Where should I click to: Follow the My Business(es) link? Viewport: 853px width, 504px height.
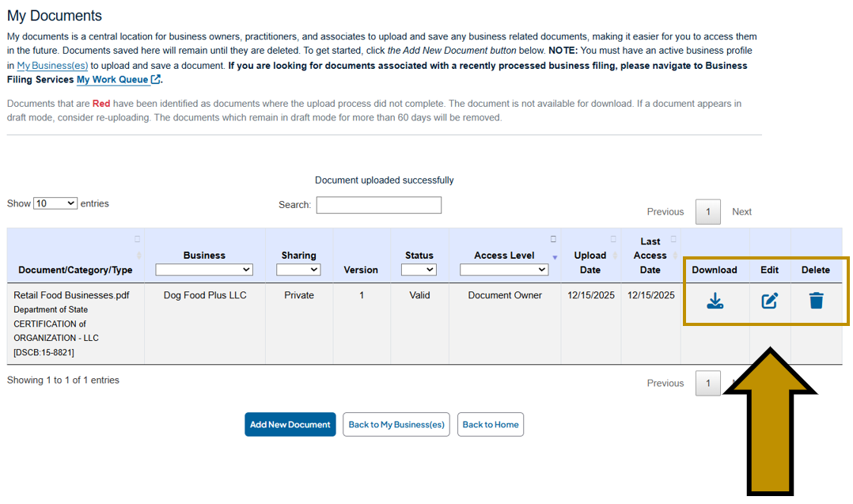(52, 65)
